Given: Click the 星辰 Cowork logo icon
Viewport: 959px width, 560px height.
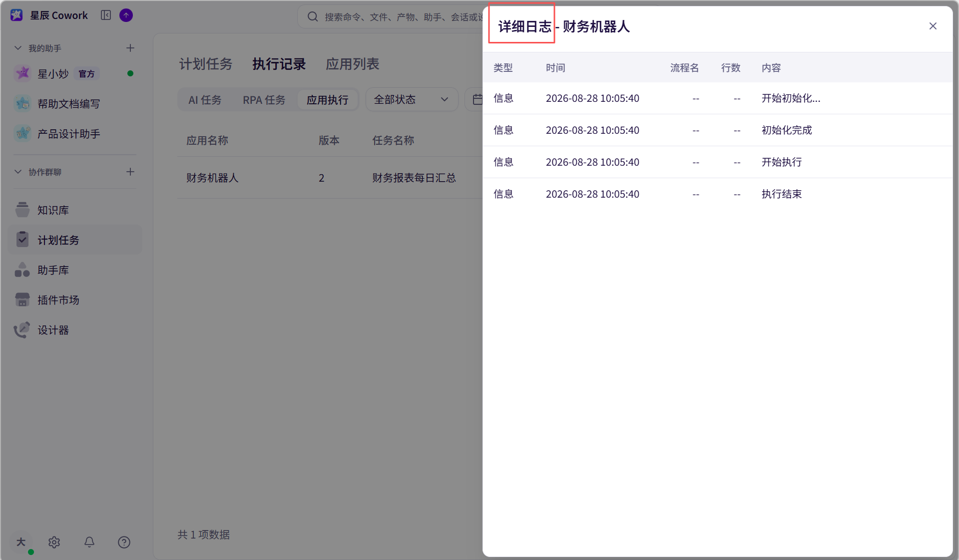Looking at the screenshot, I should point(16,15).
